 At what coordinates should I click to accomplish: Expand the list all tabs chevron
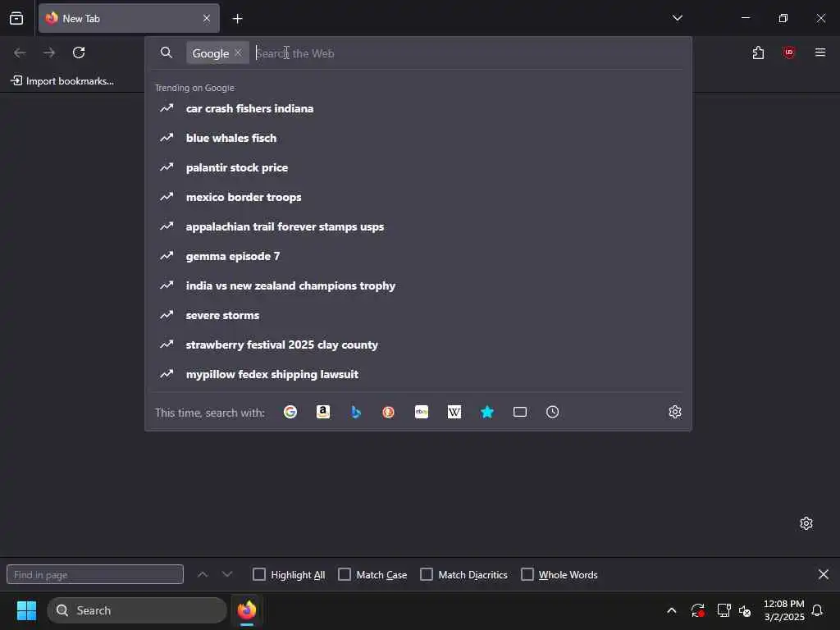[677, 18]
